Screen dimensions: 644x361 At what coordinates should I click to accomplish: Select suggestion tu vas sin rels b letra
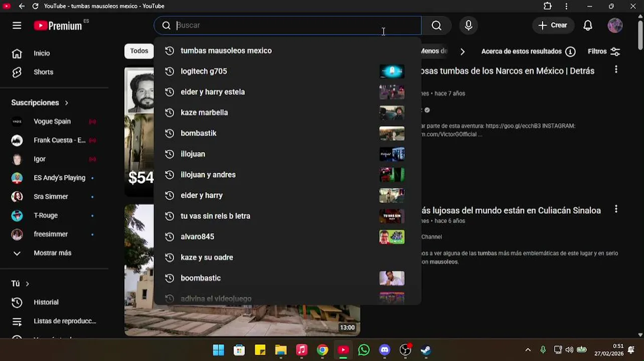pos(287,216)
